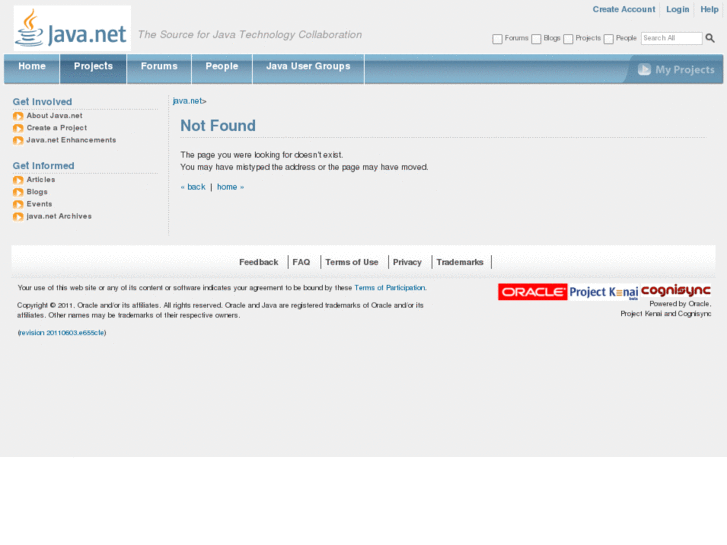
Task: Click orange arrow icon beside Articles
Action: (x=18, y=180)
